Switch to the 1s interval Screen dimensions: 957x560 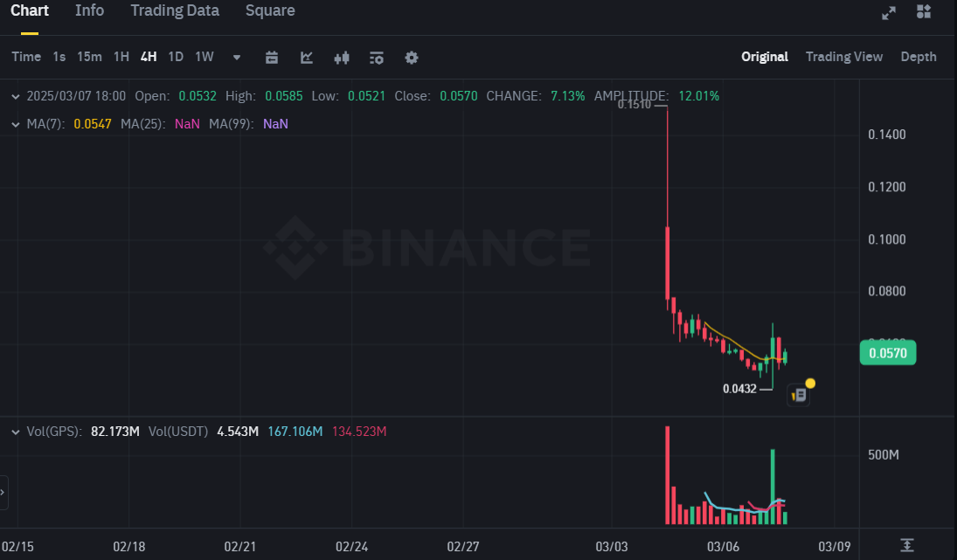coord(59,57)
